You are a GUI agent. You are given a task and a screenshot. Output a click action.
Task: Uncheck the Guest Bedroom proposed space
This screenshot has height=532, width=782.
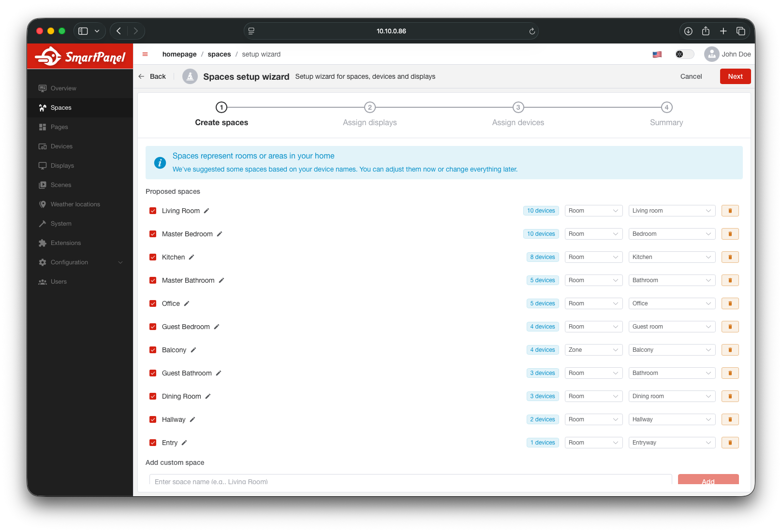153,326
